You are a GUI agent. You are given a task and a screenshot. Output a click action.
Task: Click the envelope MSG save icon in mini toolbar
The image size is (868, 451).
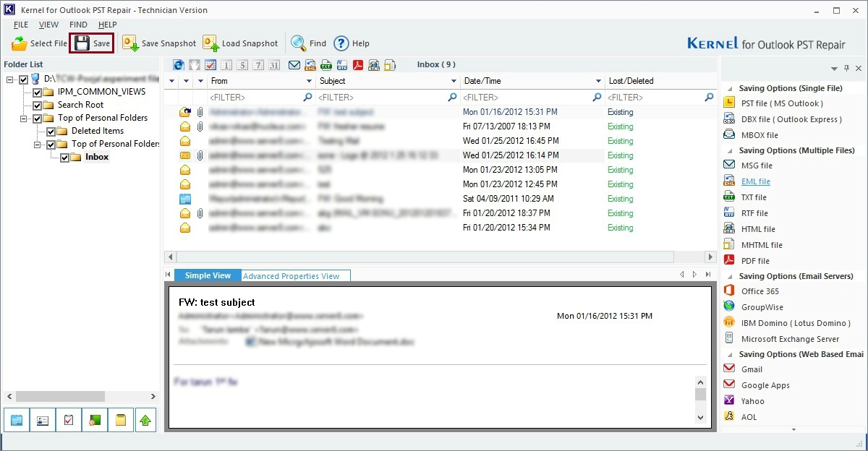point(294,65)
